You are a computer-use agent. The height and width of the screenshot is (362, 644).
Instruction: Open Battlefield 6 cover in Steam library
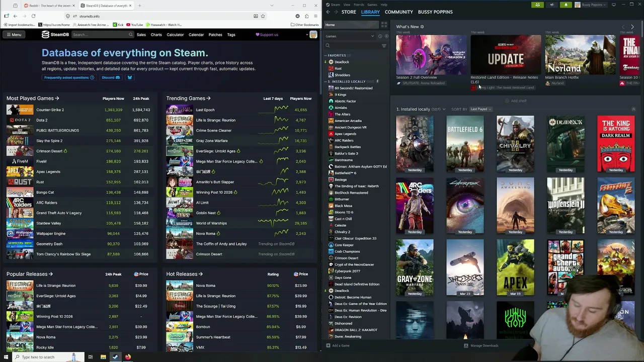click(x=465, y=144)
